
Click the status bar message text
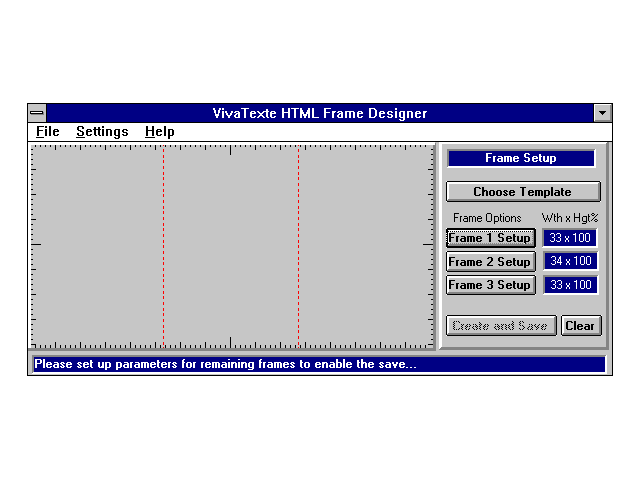(x=225, y=364)
